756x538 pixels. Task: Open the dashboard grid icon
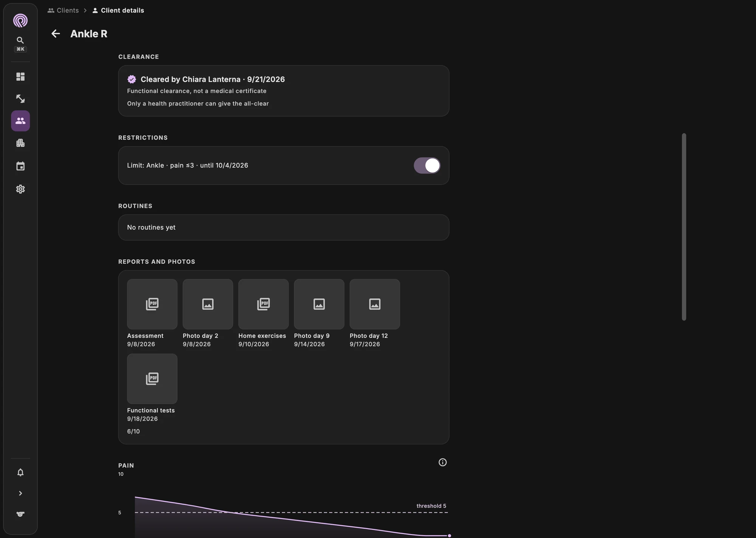pyautogui.click(x=20, y=77)
